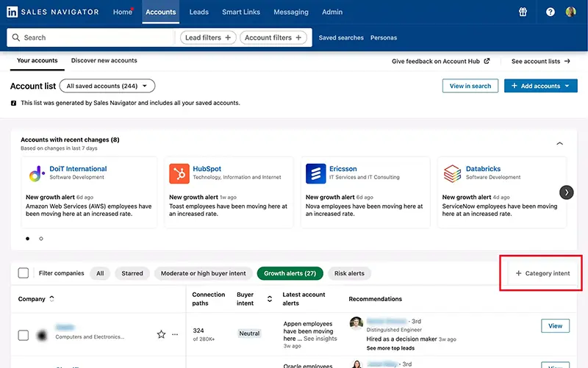Open Databricks account link
Screen dimensions: 588x368
coord(483,169)
